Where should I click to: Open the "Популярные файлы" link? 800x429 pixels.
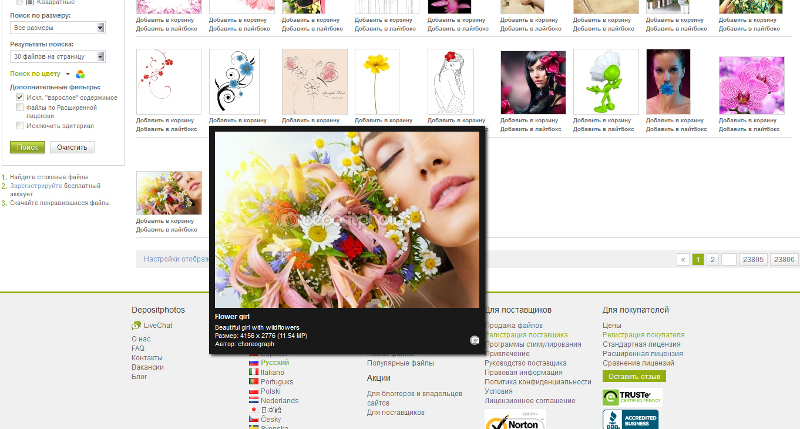coord(401,363)
